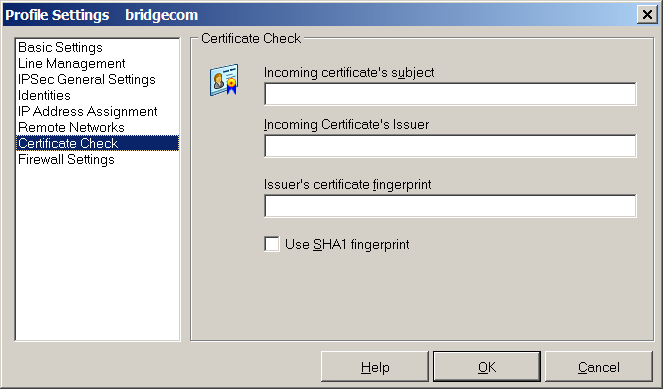Confirm with the OK button

487,367
